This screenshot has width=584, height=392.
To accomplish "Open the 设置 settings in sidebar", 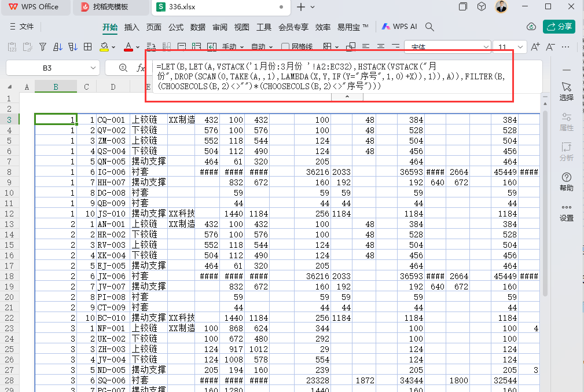I will coord(567,213).
